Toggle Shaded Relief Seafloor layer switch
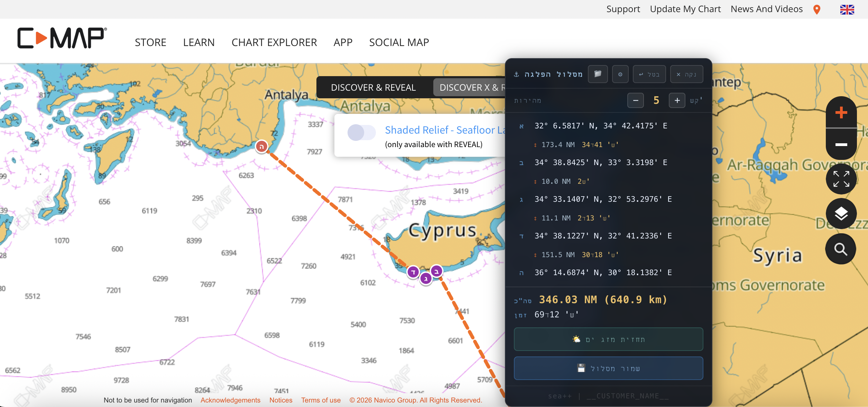Viewport: 868px width, 407px height. 361,132
